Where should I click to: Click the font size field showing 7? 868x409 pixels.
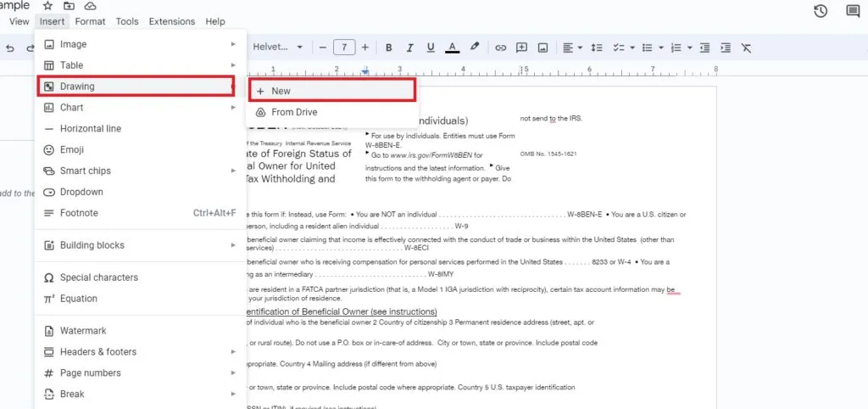344,48
